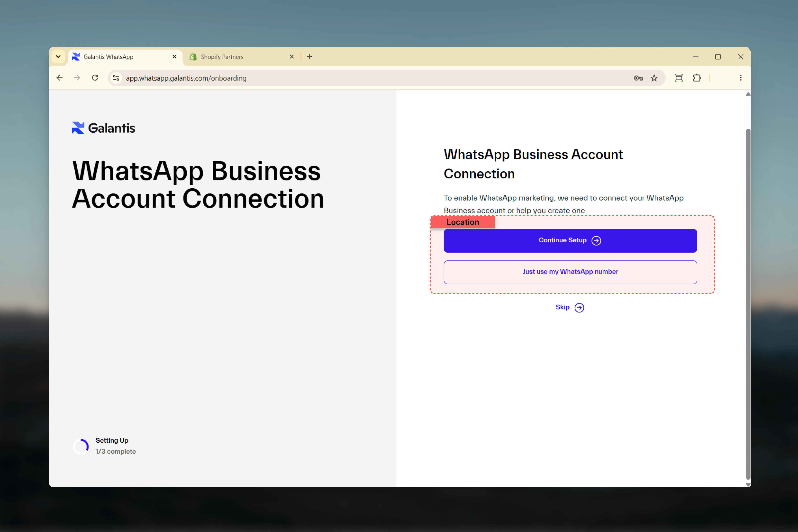This screenshot has width=798, height=532.
Task: Open the saved passwords key icon
Action: tap(638, 78)
